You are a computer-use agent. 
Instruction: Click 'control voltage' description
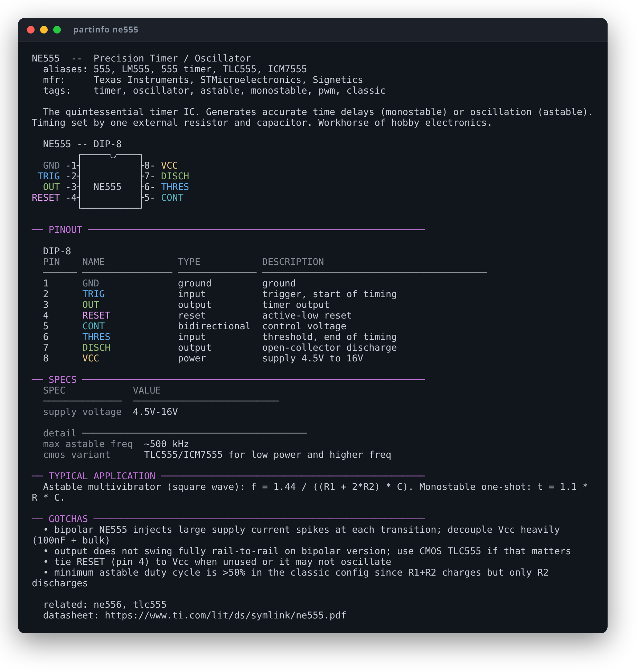(304, 326)
